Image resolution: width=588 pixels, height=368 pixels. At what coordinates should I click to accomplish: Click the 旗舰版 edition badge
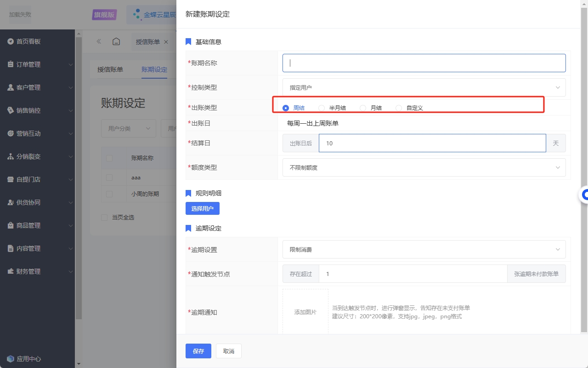pos(104,15)
